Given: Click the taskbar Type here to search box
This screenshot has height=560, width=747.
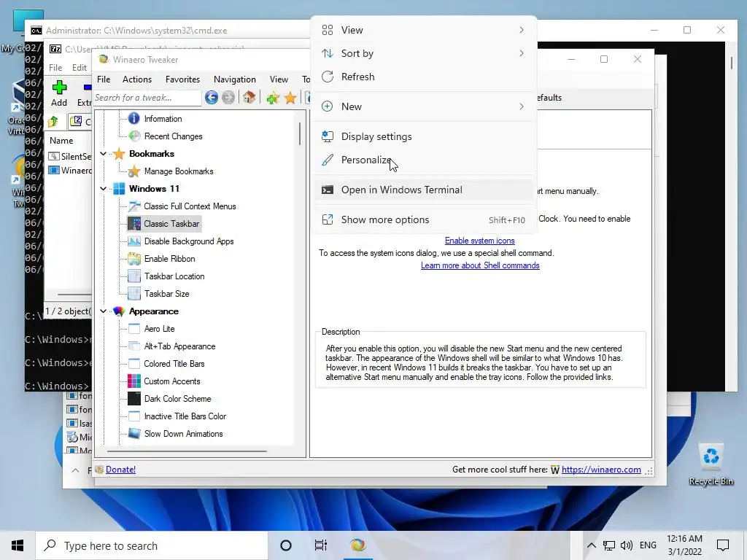Looking at the screenshot, I should pos(152,545).
